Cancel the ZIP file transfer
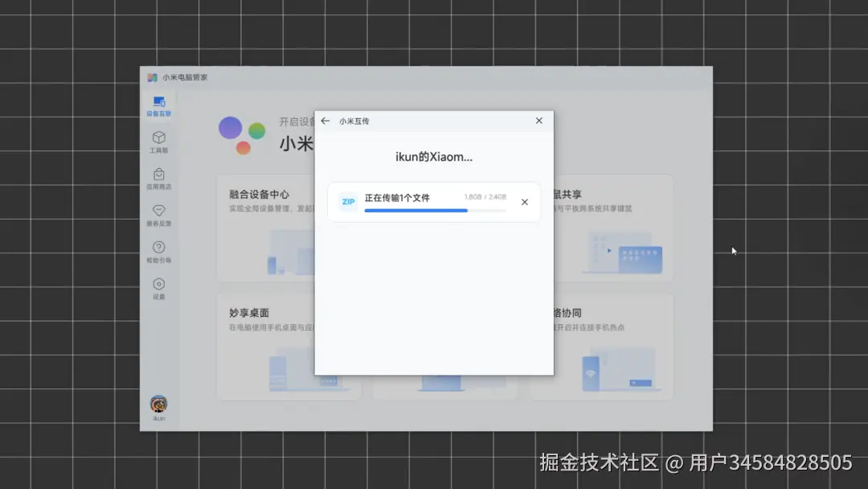 (x=525, y=202)
